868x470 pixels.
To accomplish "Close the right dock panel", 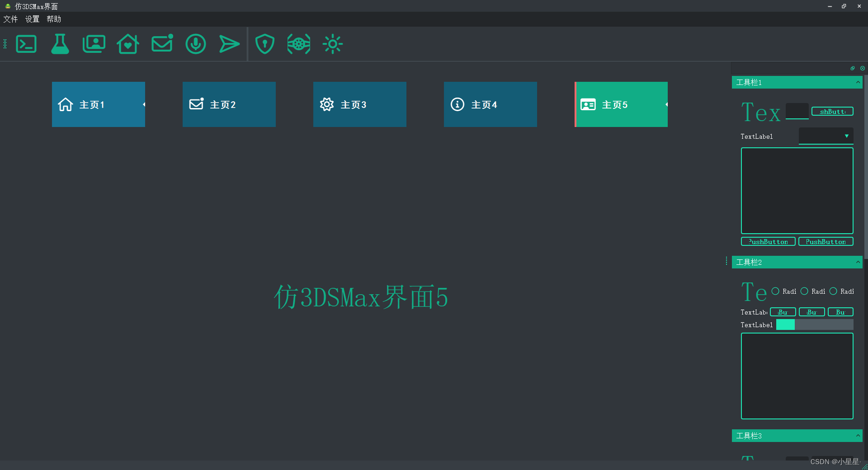I will point(863,68).
